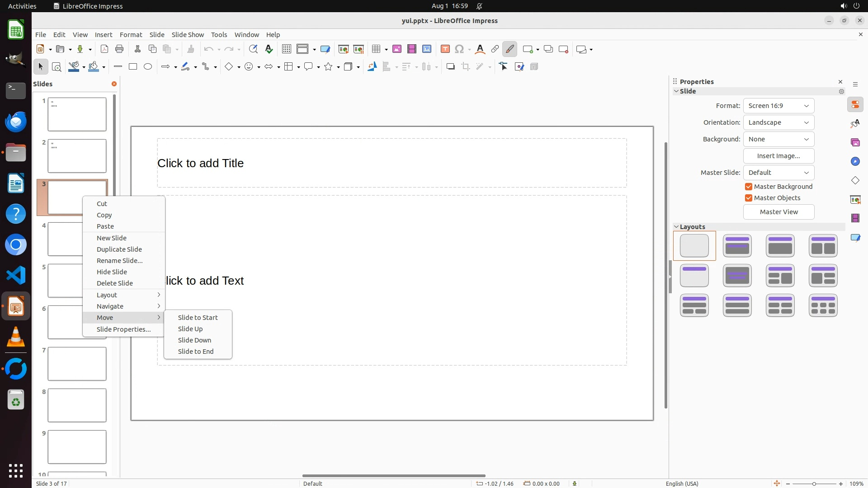
Task: Click the Insert Image... button
Action: coord(778,156)
